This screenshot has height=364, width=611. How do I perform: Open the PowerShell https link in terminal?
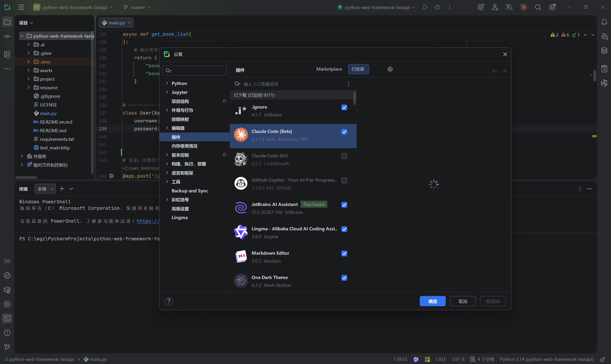(148, 221)
